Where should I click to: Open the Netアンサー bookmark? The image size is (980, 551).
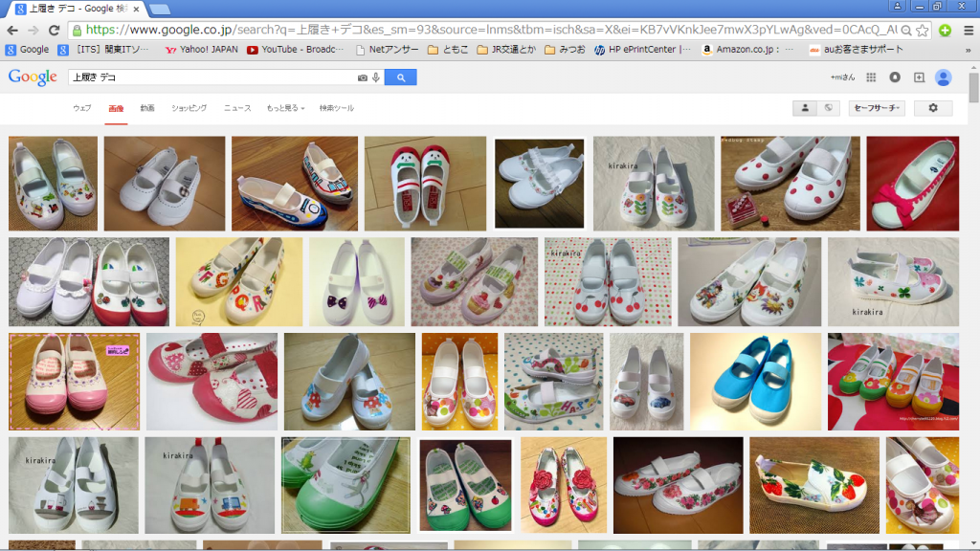click(x=387, y=50)
